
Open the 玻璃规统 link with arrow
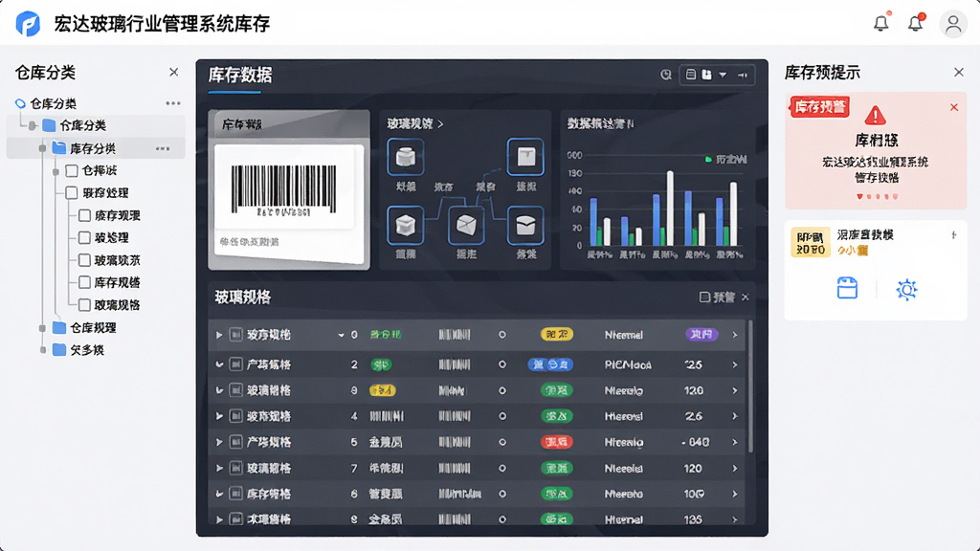tap(415, 123)
